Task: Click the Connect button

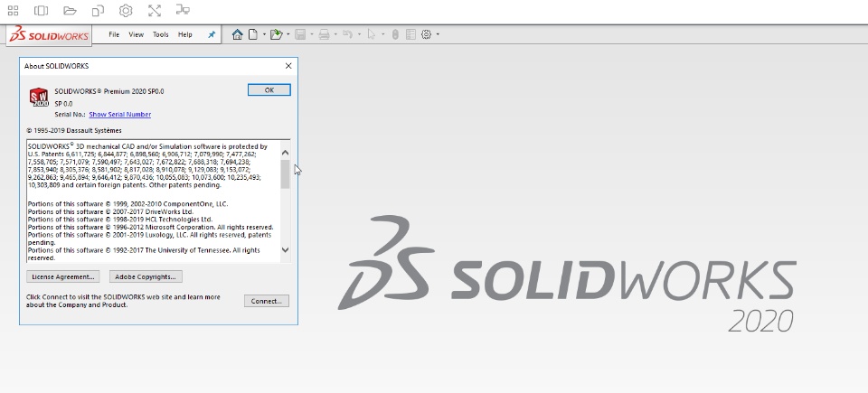Action: [x=266, y=301]
